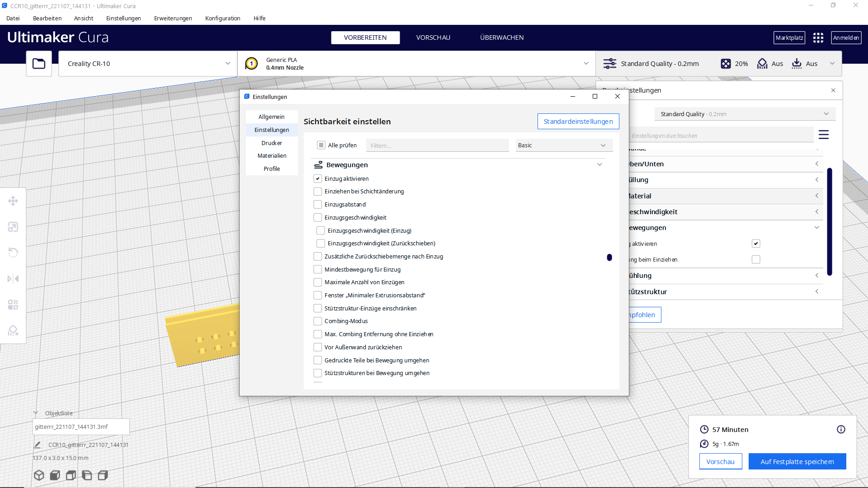
Task: Click the Bewegungen category icon
Action: click(318, 165)
